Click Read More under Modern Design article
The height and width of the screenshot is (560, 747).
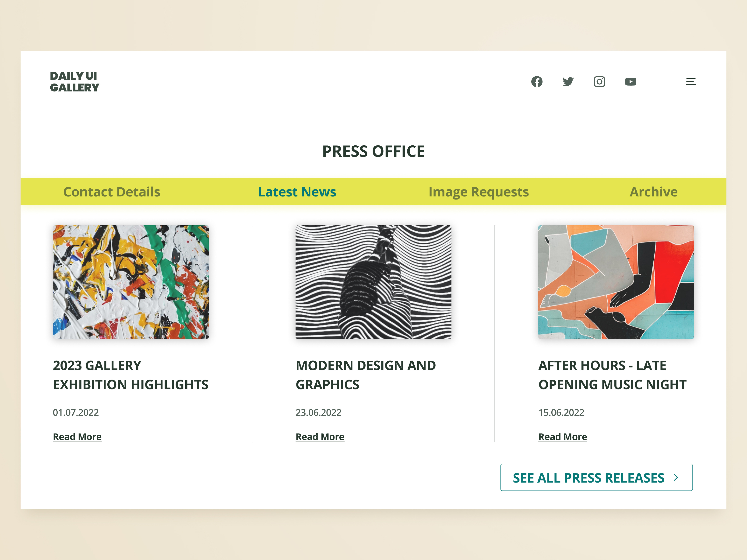click(x=320, y=436)
